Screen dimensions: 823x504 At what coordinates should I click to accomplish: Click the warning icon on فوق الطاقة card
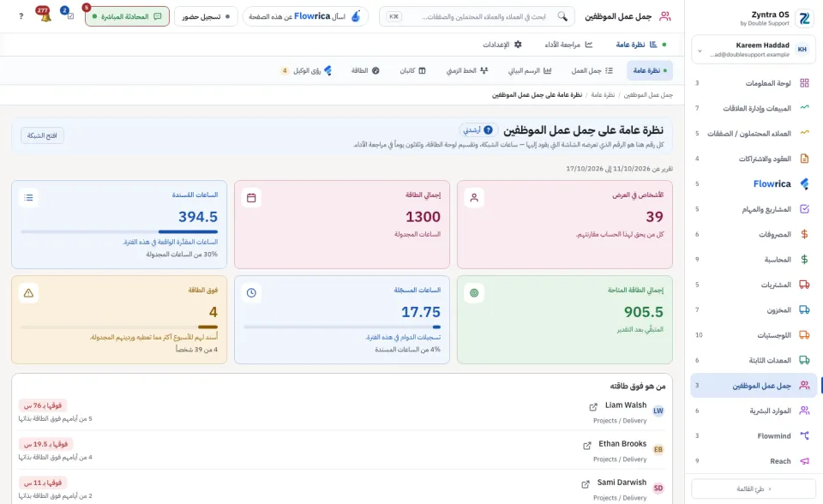[28, 293]
